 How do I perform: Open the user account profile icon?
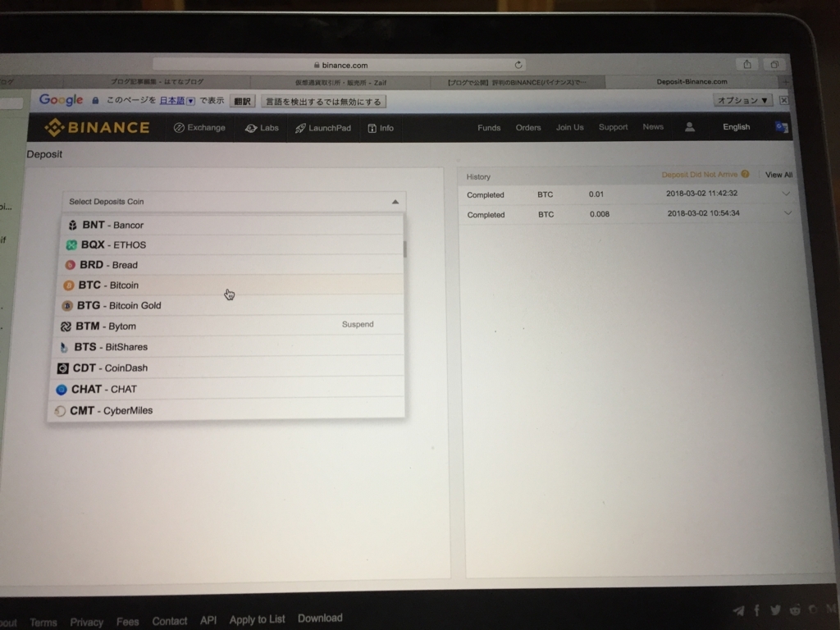[x=689, y=127]
